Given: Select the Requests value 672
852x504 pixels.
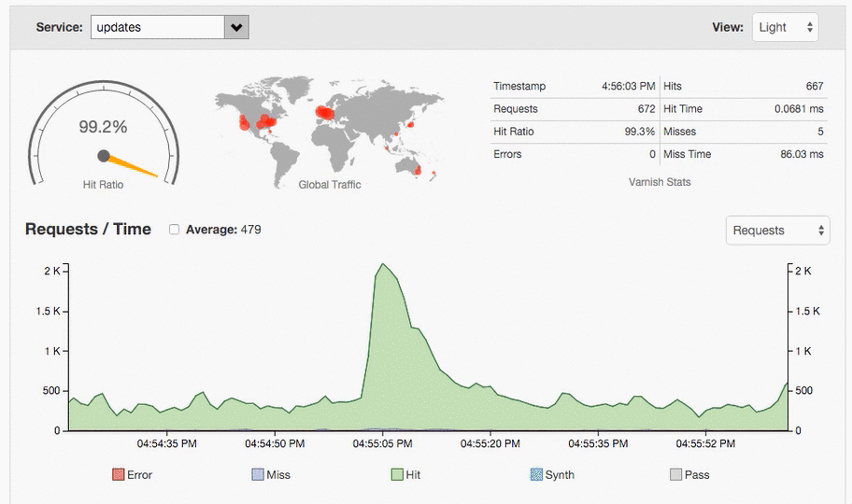Looking at the screenshot, I should coord(646,108).
